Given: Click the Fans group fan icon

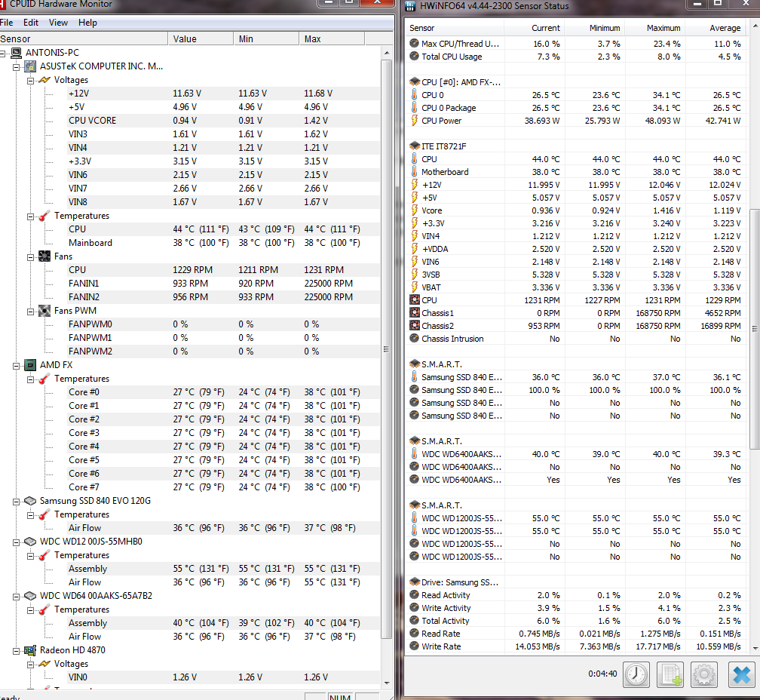Looking at the screenshot, I should 44,256.
